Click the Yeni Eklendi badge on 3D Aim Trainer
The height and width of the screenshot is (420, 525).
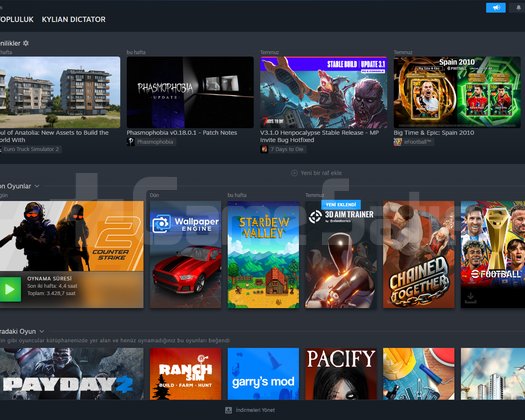click(341, 204)
